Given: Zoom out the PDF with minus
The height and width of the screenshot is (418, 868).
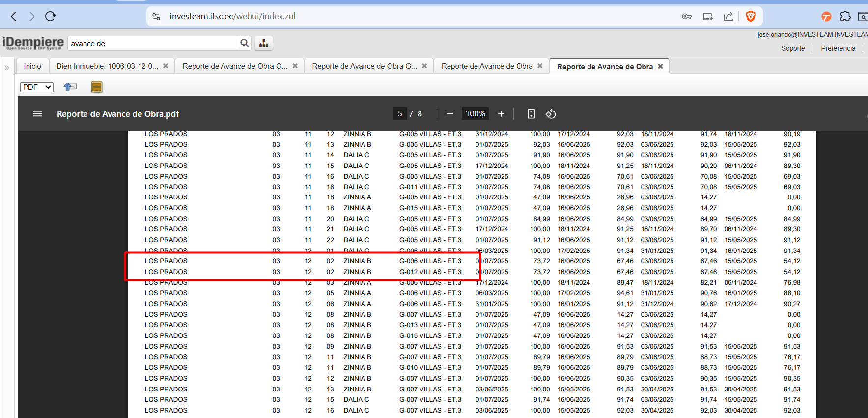Looking at the screenshot, I should 449,114.
